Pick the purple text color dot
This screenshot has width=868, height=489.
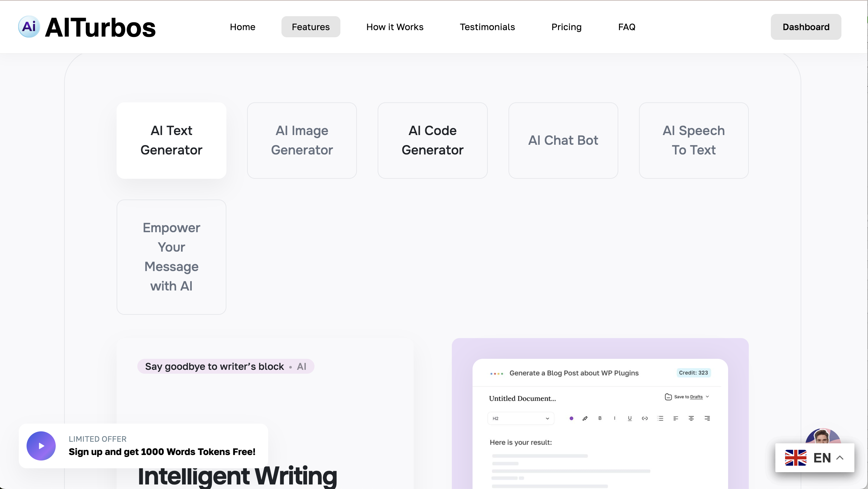[x=571, y=418]
